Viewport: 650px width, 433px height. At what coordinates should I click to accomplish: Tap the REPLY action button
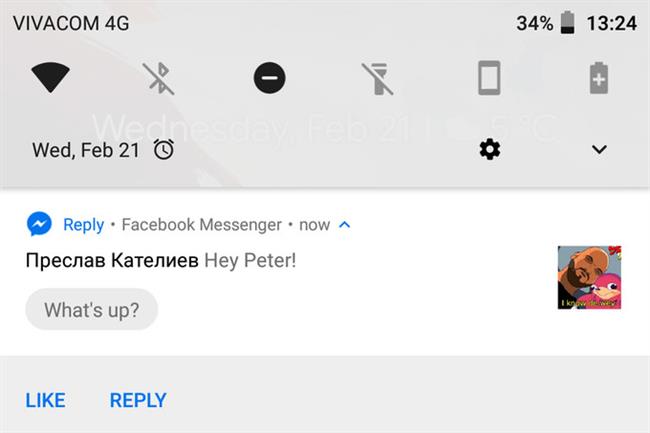(x=138, y=400)
